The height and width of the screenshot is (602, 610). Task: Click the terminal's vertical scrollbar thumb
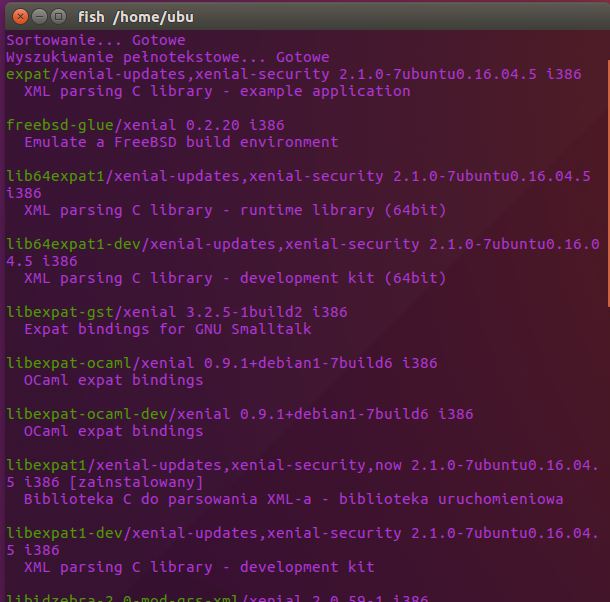606,180
